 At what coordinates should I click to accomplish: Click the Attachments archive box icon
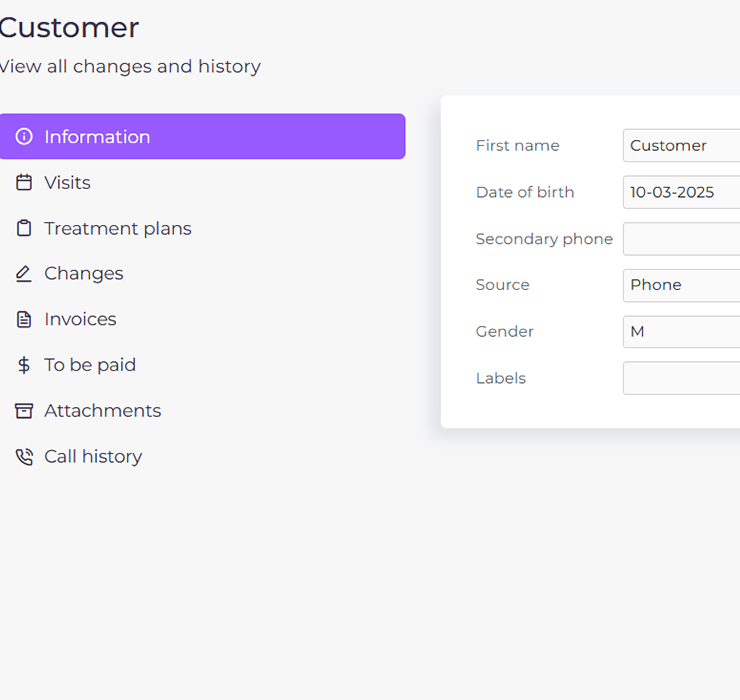pyautogui.click(x=24, y=411)
